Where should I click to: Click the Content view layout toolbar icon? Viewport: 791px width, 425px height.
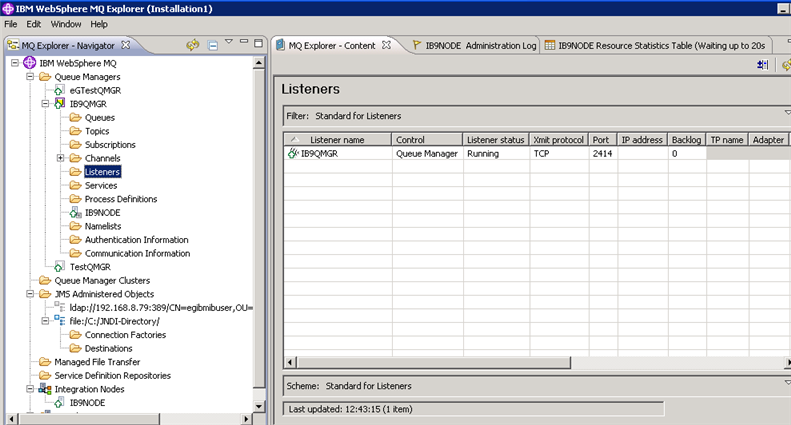(x=762, y=65)
